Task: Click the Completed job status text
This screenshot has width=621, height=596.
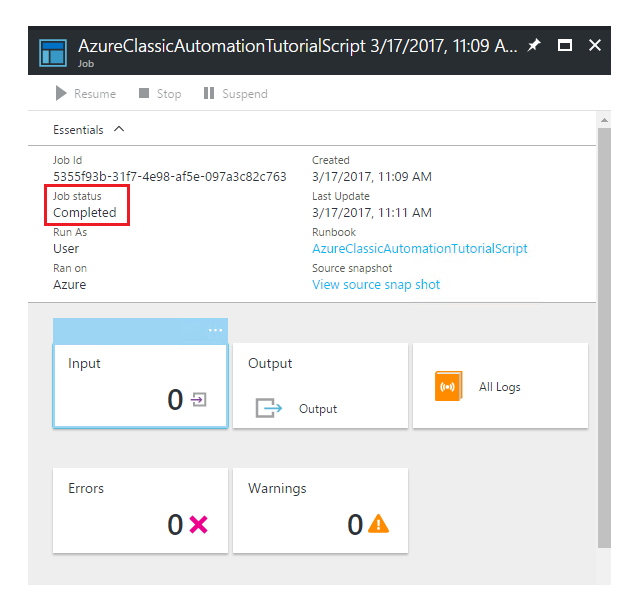Action: [x=85, y=213]
